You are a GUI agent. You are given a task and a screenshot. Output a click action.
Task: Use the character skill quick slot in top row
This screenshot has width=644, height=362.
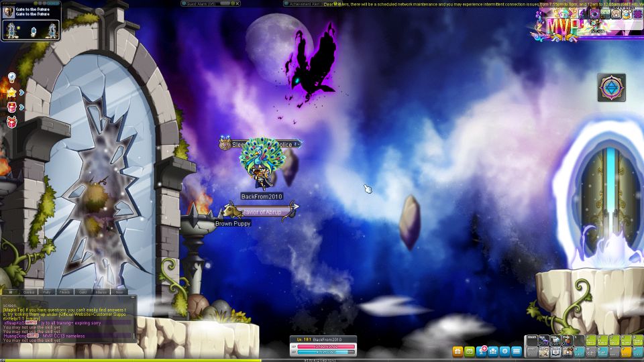tap(568, 341)
